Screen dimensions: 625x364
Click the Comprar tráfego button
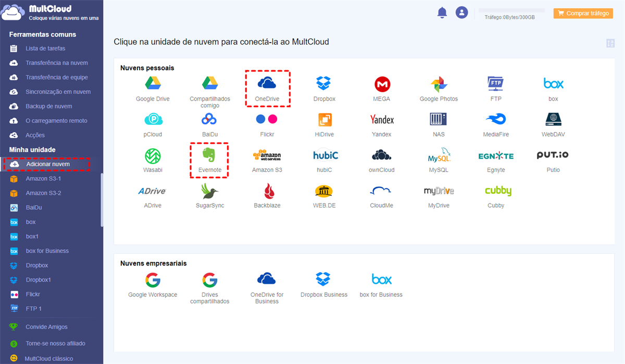(583, 14)
